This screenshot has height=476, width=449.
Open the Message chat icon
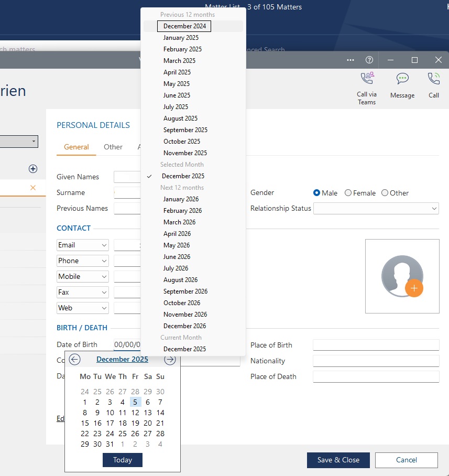[402, 79]
